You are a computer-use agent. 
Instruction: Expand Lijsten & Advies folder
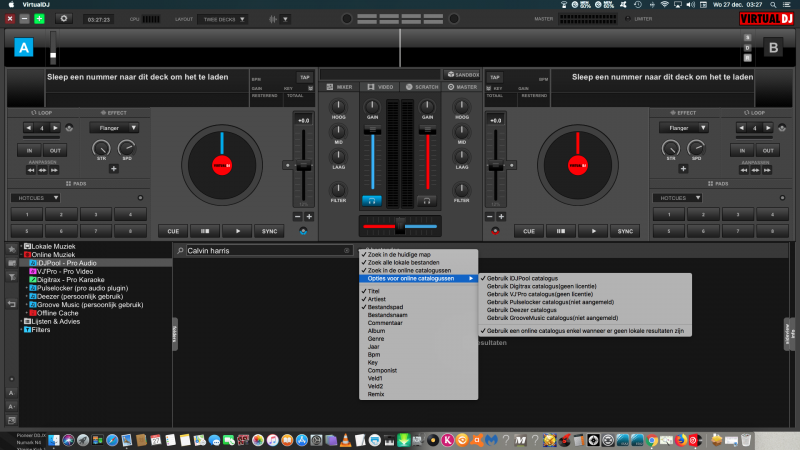coord(21,322)
